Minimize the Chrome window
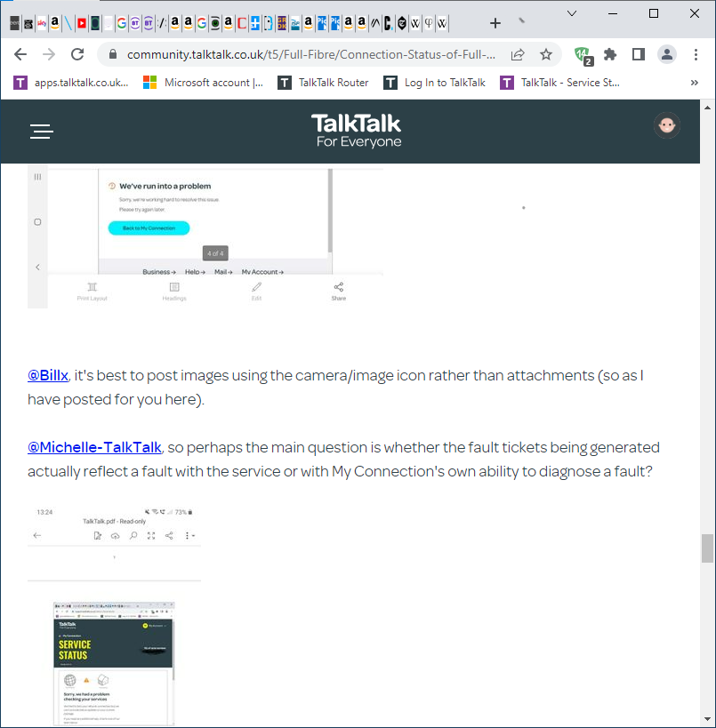 [613, 13]
